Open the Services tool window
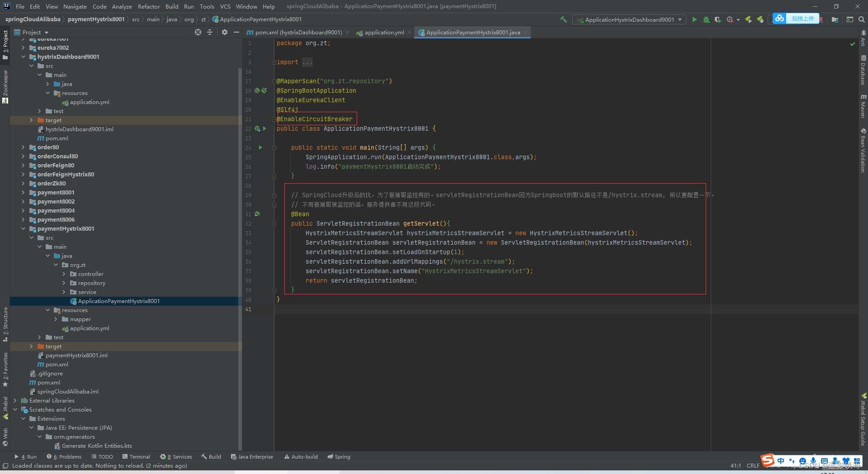Image resolution: width=868 pixels, height=474 pixels. point(176,457)
